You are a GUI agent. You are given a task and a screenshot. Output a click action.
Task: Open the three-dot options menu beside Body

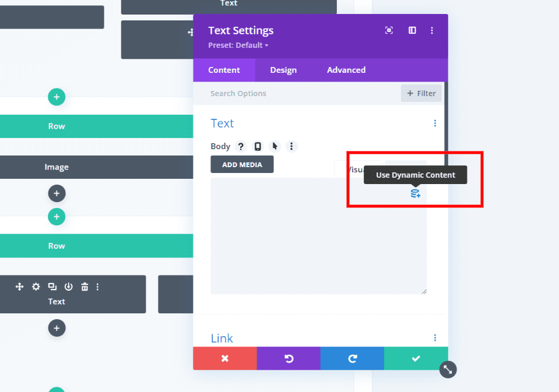click(x=291, y=146)
